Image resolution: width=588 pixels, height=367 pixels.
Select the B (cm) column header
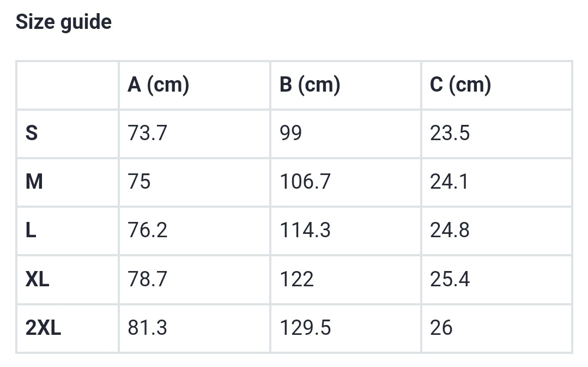310,85
